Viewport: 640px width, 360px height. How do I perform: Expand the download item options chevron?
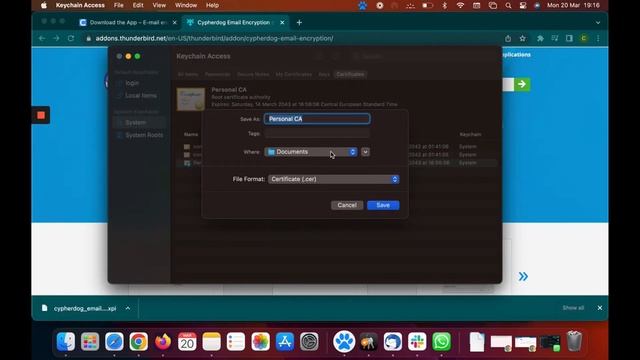tap(128, 308)
